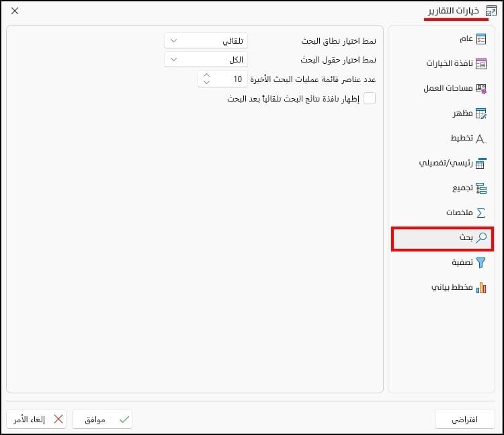Image resolution: width=504 pixels, height=435 pixels.
Task: Click the إظهار نافذة نتائج البحث label text
Action: pos(293,99)
